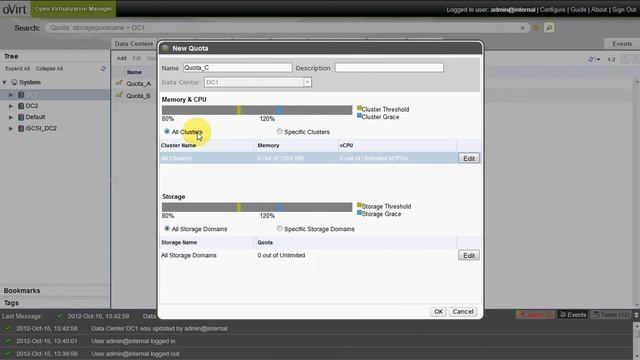
Task: Click the Quota_B row icon
Action: pyautogui.click(x=119, y=95)
